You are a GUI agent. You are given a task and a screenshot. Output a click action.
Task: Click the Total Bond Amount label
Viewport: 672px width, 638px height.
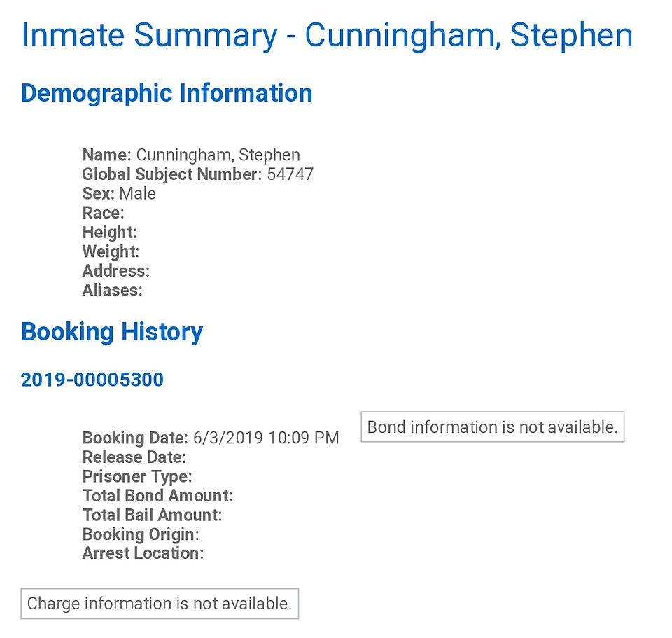pos(157,495)
